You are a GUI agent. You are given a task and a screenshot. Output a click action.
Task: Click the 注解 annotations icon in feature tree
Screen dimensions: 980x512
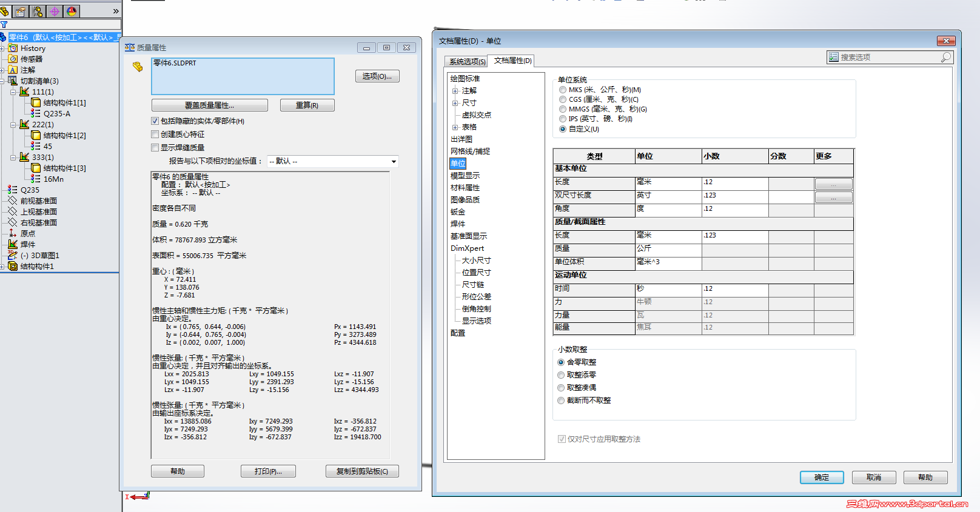point(13,70)
